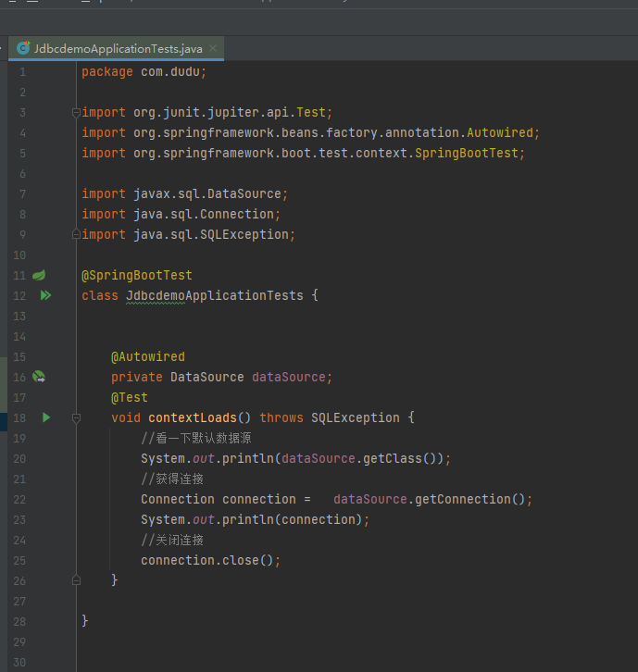Click getConnection() call on line 22
The image size is (638, 672).
469,499
